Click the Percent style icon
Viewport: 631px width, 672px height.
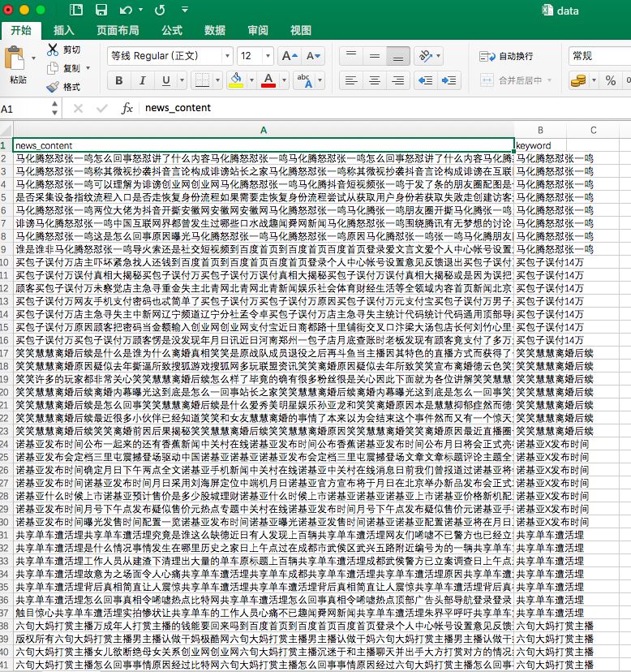coord(611,80)
